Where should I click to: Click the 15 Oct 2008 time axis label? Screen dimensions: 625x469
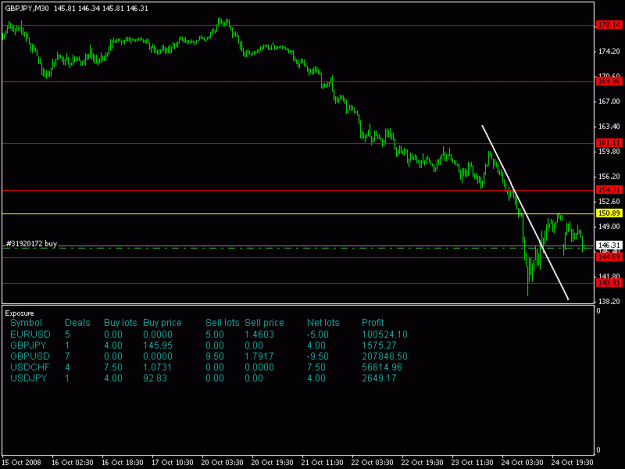(x=21, y=462)
